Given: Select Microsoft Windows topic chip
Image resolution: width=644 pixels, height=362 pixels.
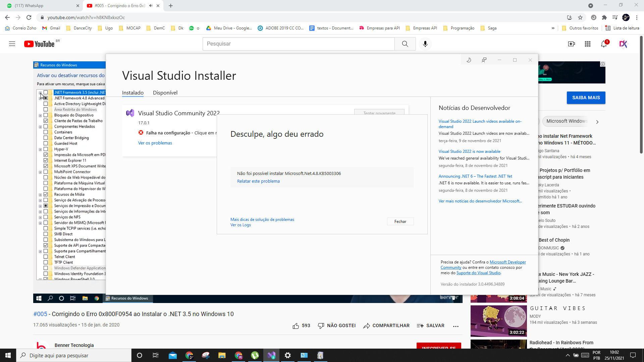Looking at the screenshot, I should (x=567, y=121).
